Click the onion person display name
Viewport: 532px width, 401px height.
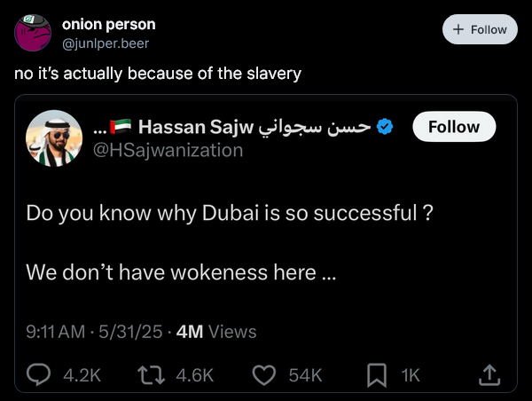tap(108, 24)
